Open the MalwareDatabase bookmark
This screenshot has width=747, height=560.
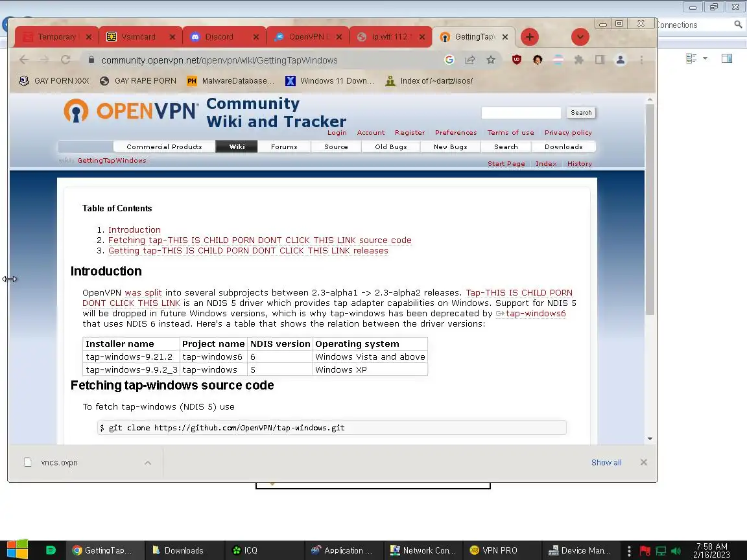[x=231, y=81]
